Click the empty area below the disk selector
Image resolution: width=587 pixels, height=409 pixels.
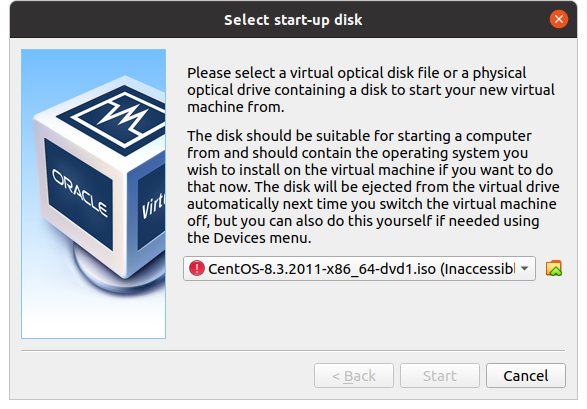click(x=372, y=312)
